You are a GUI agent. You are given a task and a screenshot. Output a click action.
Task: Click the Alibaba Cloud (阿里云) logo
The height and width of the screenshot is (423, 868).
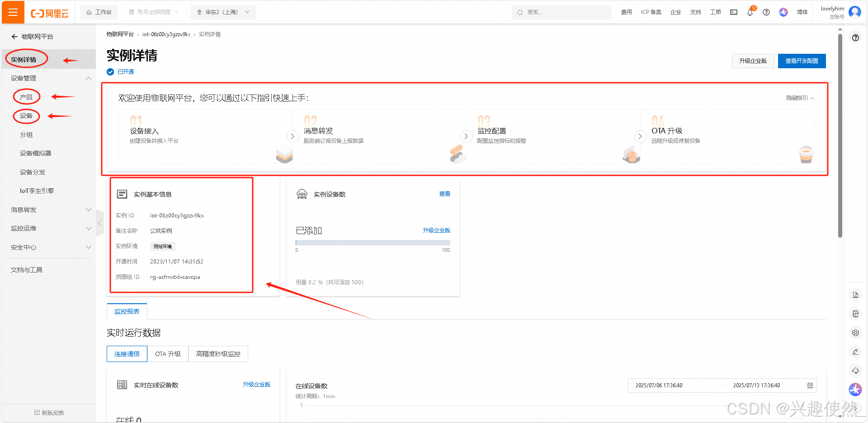click(50, 13)
